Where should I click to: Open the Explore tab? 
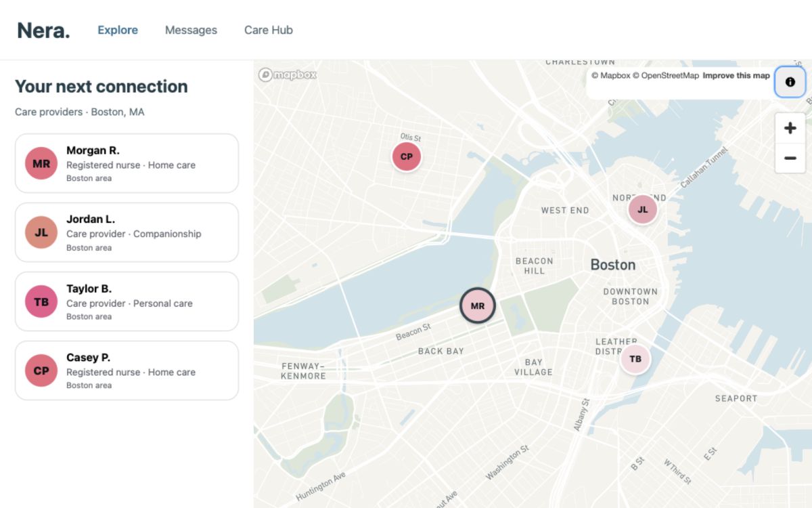[x=118, y=30]
